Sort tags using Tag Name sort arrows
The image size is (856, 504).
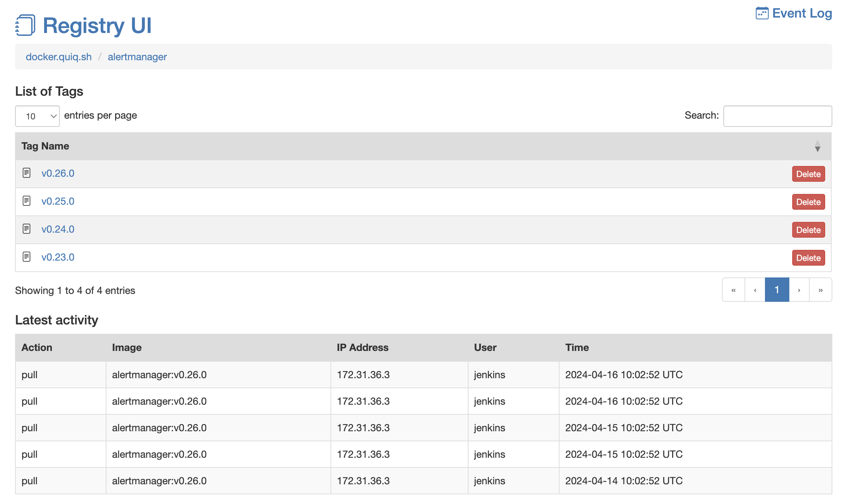click(x=817, y=146)
